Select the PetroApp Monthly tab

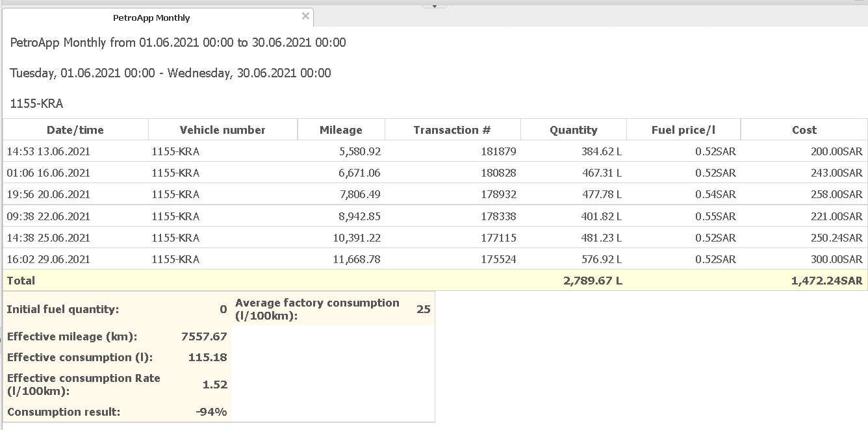(151, 18)
